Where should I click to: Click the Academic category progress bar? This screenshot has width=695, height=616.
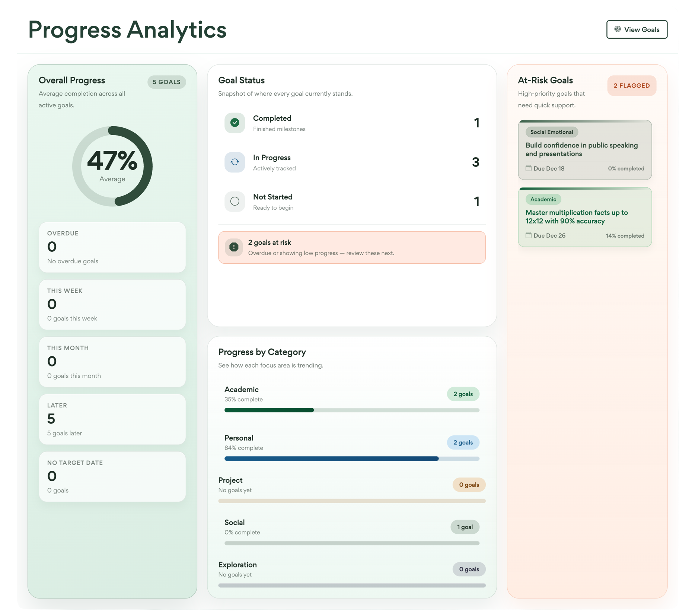352,410
